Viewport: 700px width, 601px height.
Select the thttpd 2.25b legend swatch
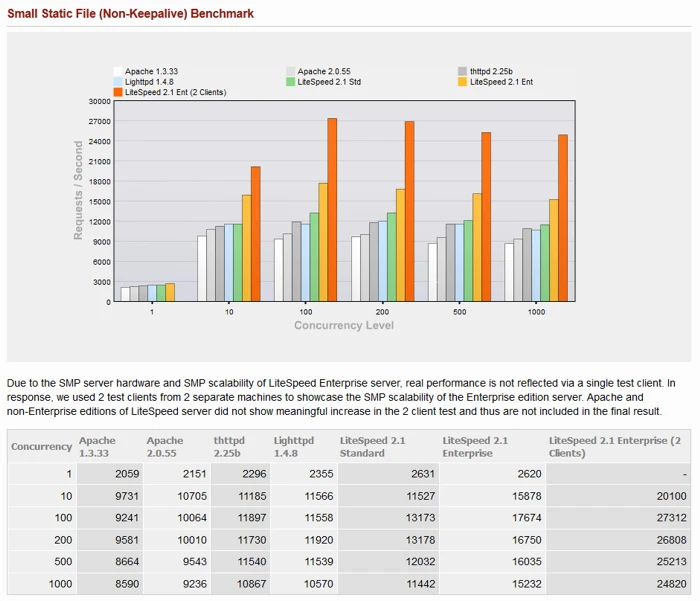tap(462, 71)
